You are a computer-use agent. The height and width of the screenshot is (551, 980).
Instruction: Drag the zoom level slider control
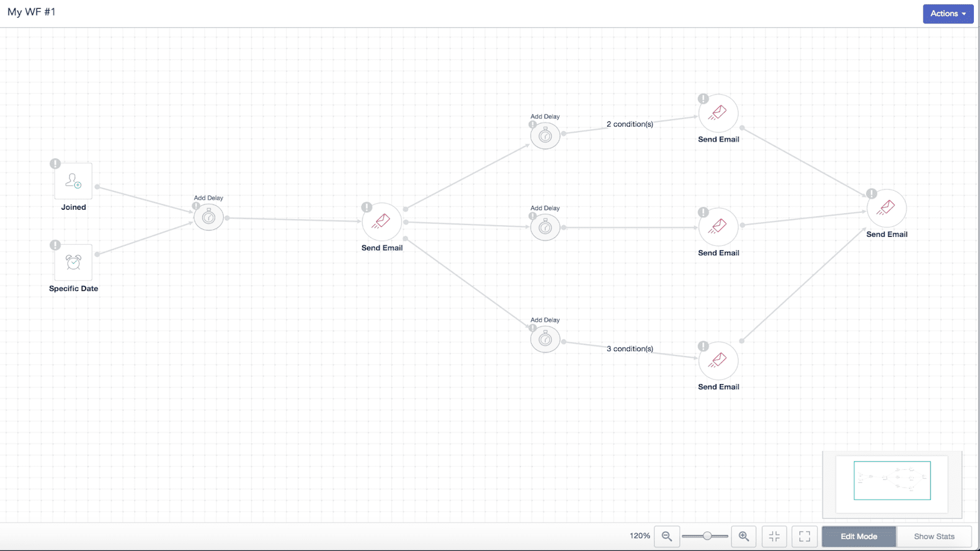pos(705,536)
